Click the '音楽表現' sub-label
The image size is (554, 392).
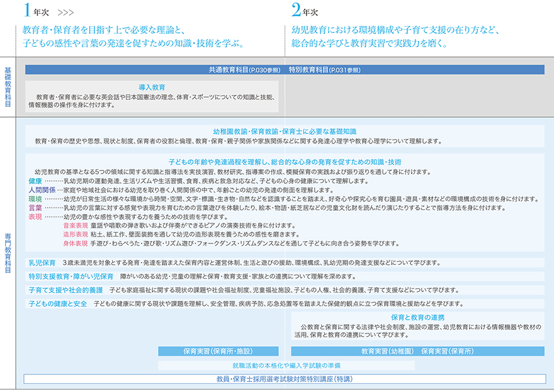point(76,226)
